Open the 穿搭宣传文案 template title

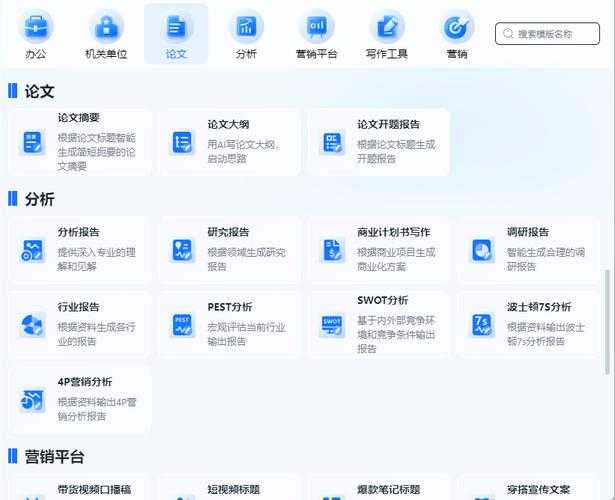538,489
